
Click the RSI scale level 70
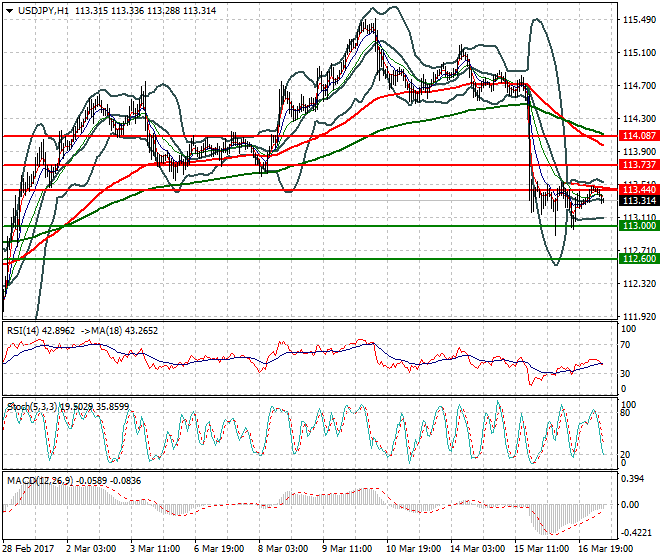point(625,345)
